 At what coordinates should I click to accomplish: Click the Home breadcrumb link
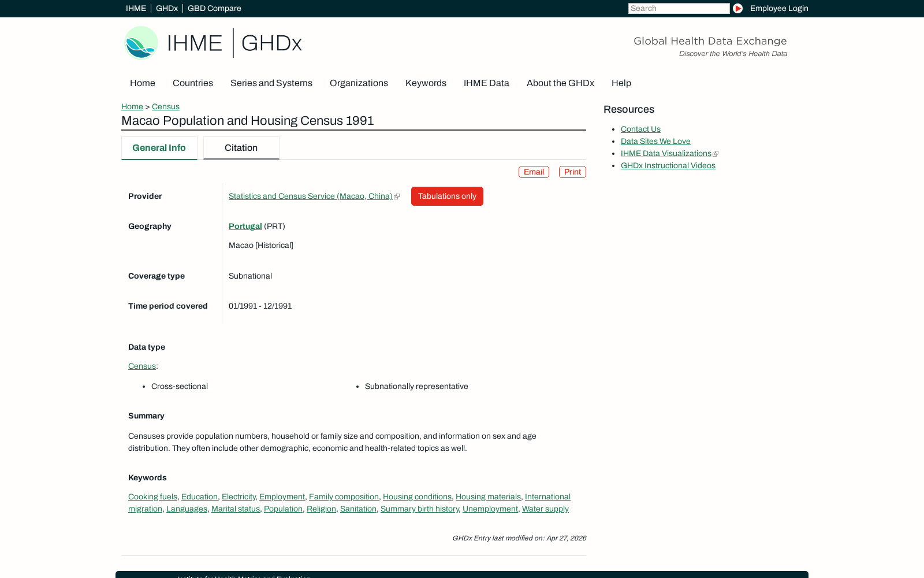132,106
